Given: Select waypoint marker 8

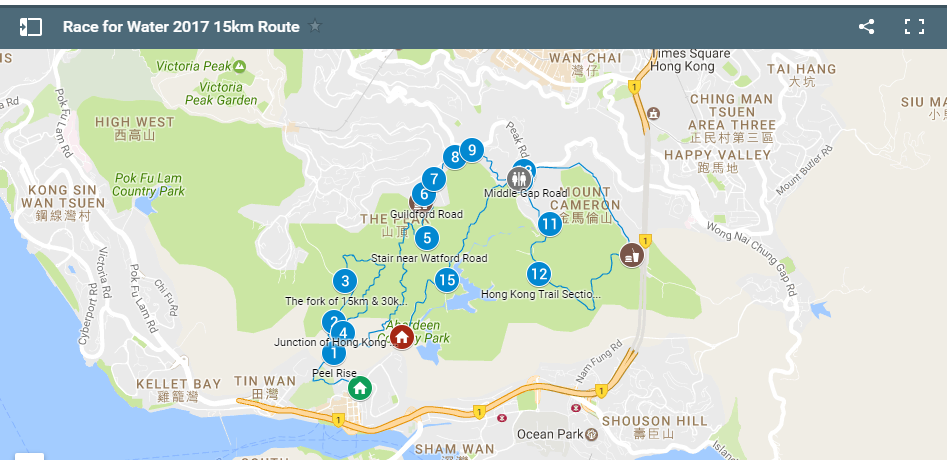Looking at the screenshot, I should click(x=455, y=157).
